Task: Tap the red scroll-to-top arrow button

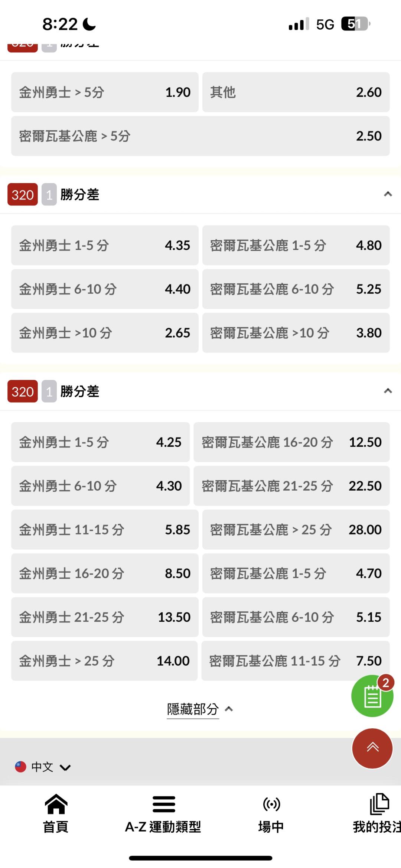Action: click(x=372, y=748)
